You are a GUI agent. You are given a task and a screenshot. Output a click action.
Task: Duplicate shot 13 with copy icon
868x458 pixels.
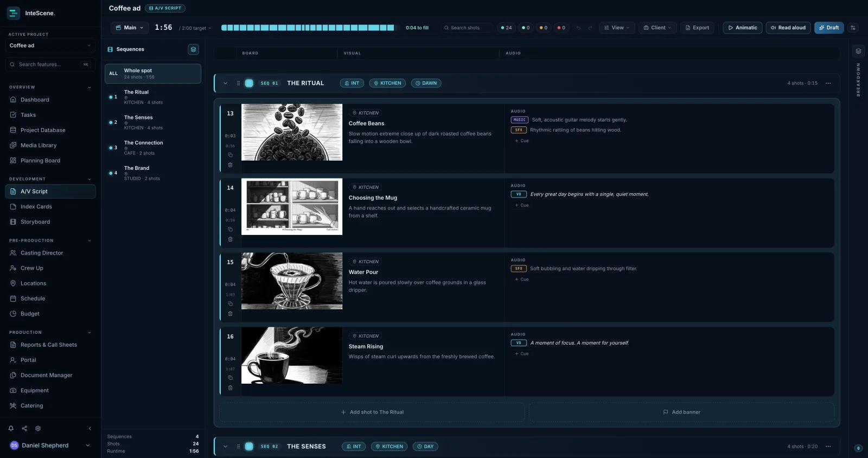230,155
